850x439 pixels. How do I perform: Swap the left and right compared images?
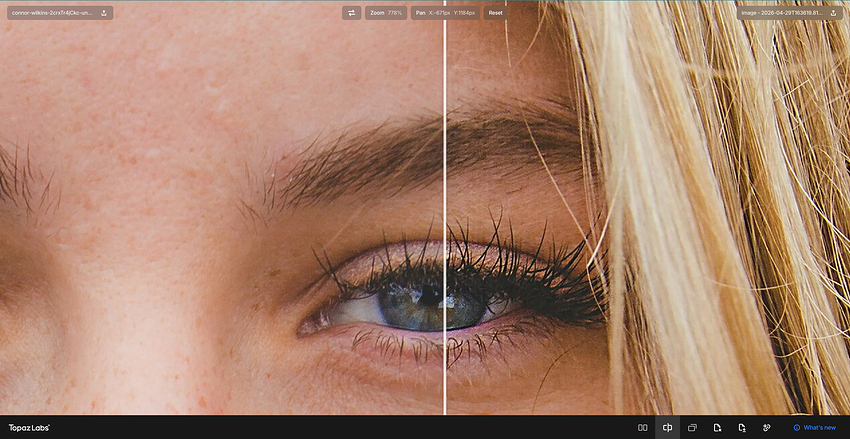point(351,13)
